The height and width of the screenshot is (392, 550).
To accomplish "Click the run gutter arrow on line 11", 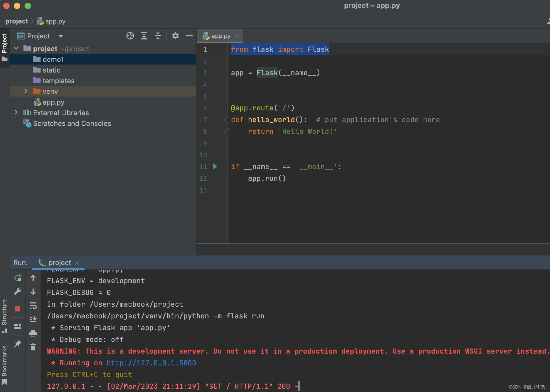I will coord(215,167).
